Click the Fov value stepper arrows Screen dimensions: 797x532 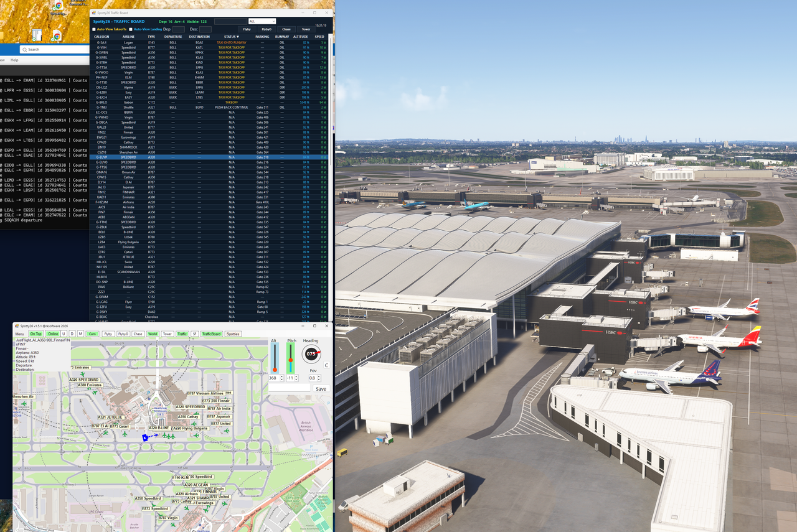[x=320, y=378]
